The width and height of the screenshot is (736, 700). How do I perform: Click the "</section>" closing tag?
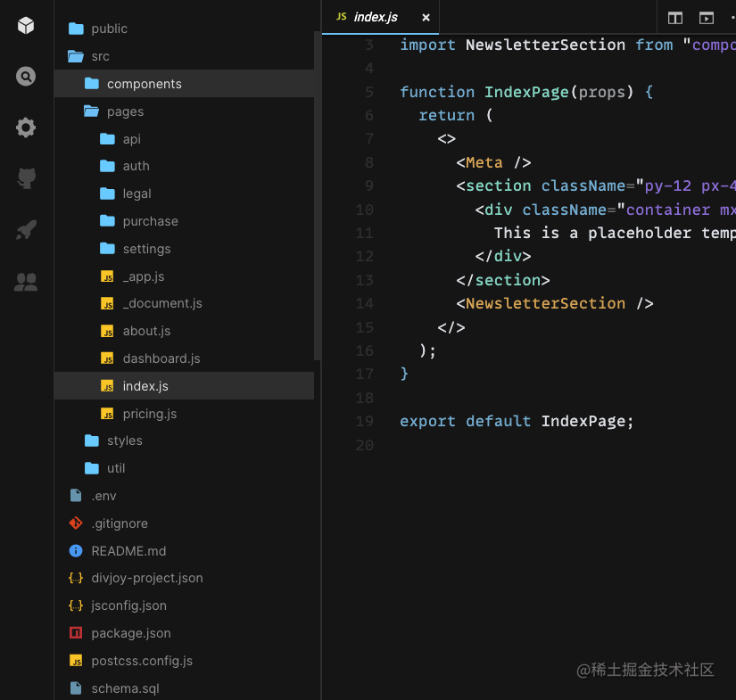coord(503,280)
